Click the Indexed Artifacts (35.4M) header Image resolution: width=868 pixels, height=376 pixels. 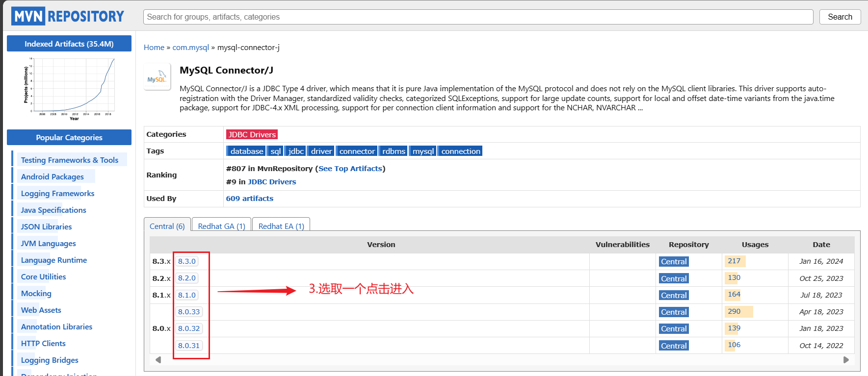point(69,44)
